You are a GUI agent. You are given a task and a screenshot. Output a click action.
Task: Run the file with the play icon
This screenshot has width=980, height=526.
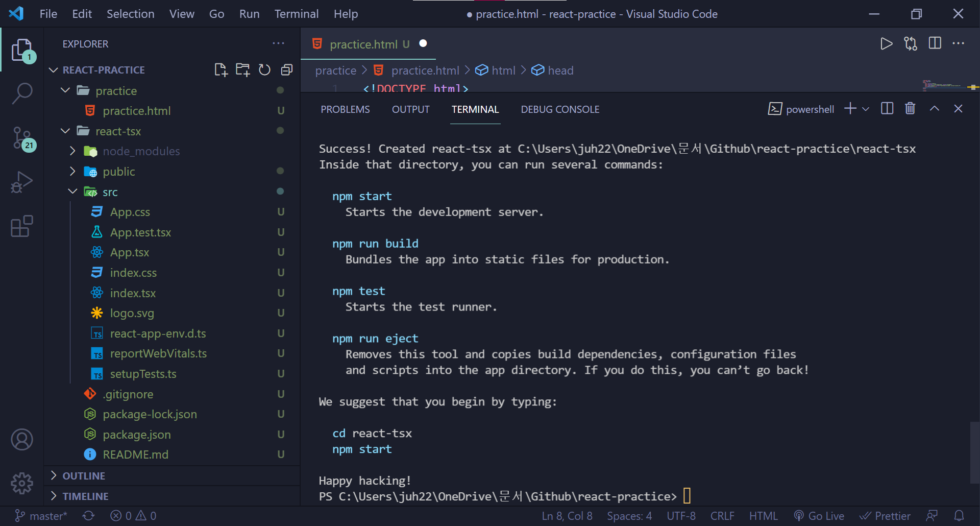[887, 44]
